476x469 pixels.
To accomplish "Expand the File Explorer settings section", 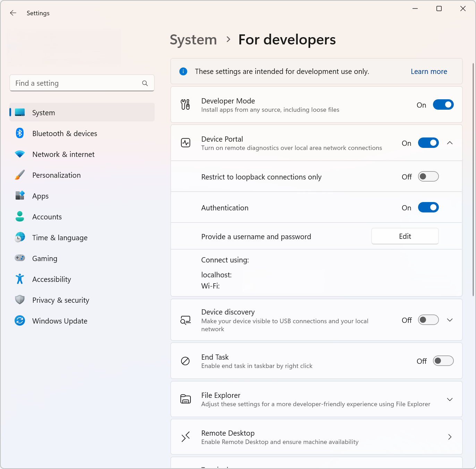I will pyautogui.click(x=450, y=399).
